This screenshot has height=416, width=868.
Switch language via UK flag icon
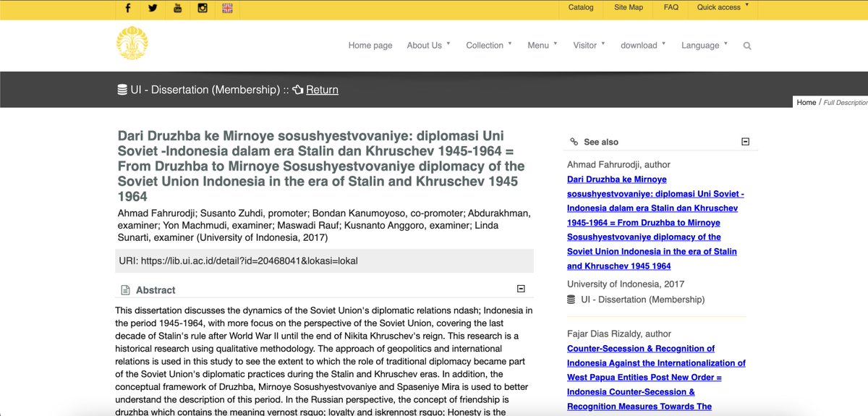[x=227, y=8]
